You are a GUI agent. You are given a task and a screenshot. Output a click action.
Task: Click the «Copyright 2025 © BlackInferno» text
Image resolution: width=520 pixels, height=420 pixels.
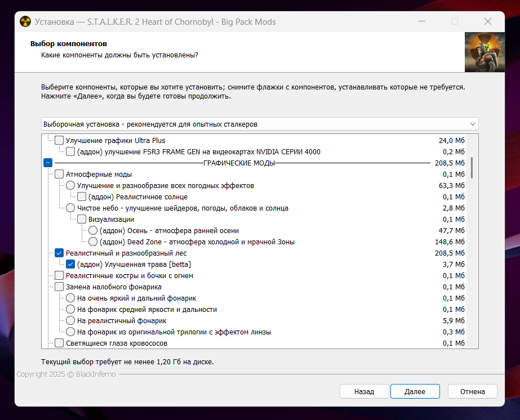[66, 374]
